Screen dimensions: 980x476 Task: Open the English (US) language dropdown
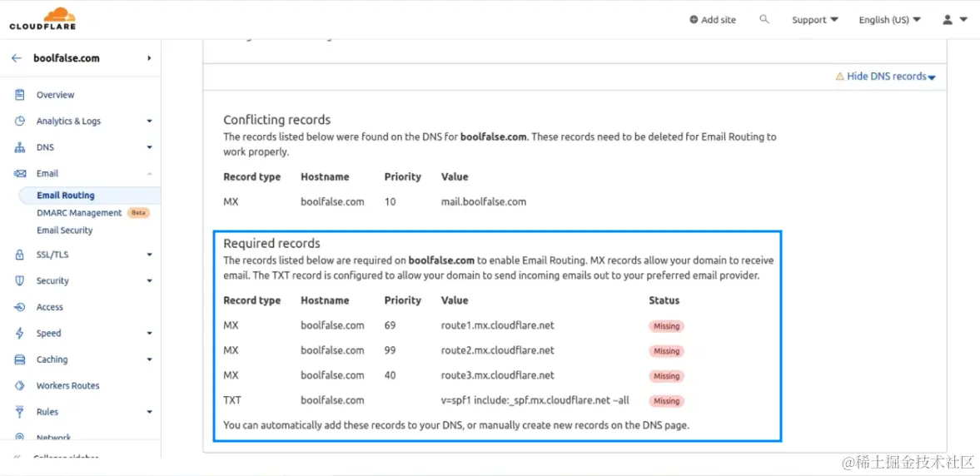[x=890, y=20]
